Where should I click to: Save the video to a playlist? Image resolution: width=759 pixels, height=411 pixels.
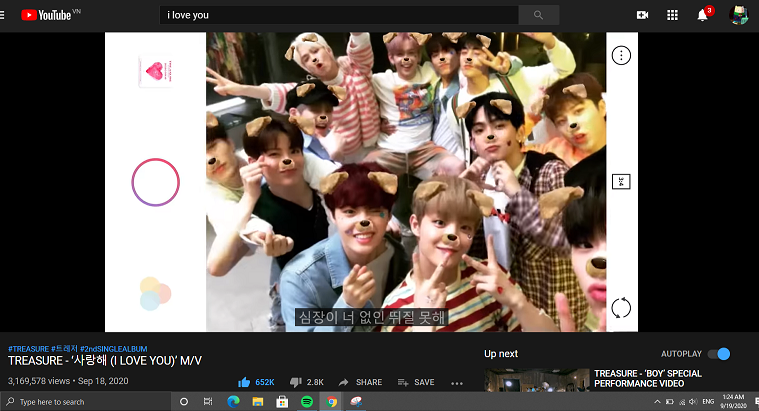coord(415,382)
